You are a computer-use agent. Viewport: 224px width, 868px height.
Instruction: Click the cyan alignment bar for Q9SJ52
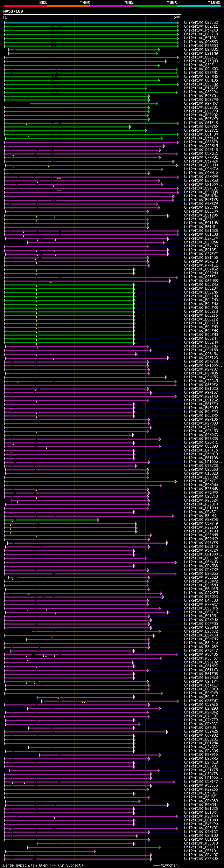(x=91, y=23)
